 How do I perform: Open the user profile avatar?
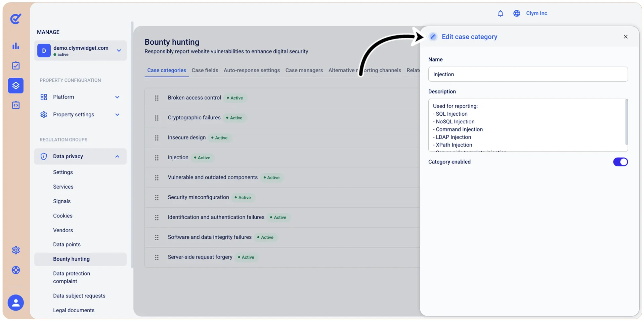click(16, 303)
